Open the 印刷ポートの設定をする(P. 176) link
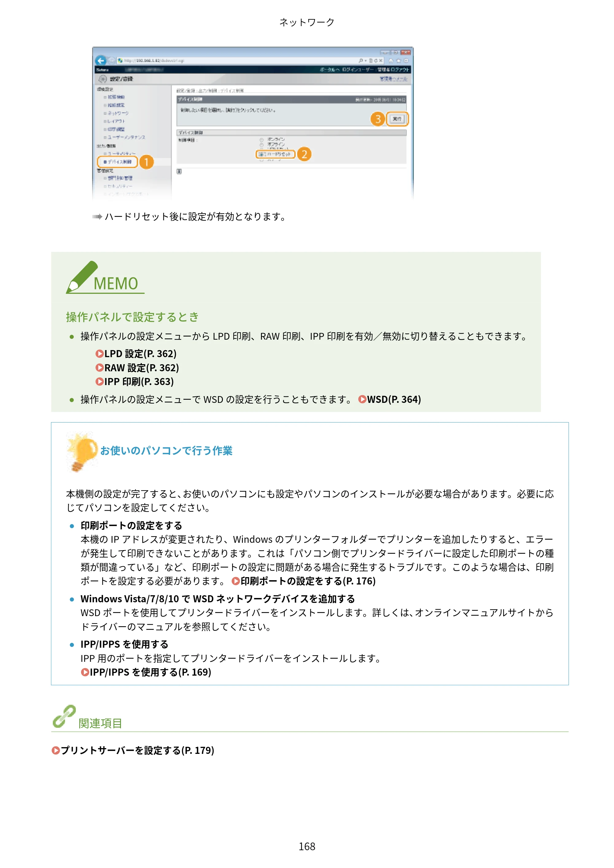 pyautogui.click(x=308, y=581)
